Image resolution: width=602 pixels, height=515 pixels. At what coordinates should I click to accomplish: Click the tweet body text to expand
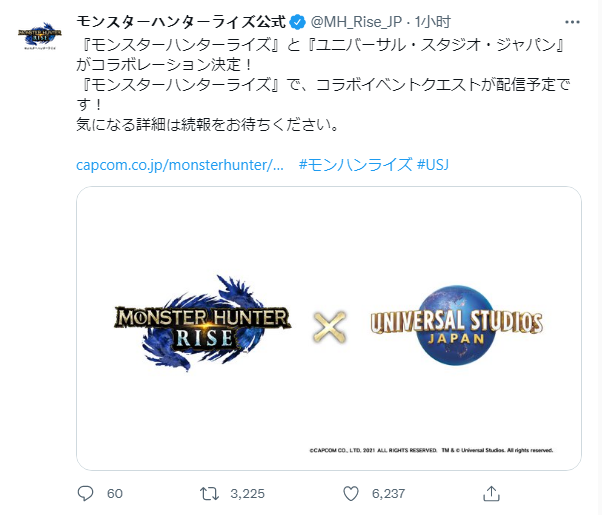[323, 84]
